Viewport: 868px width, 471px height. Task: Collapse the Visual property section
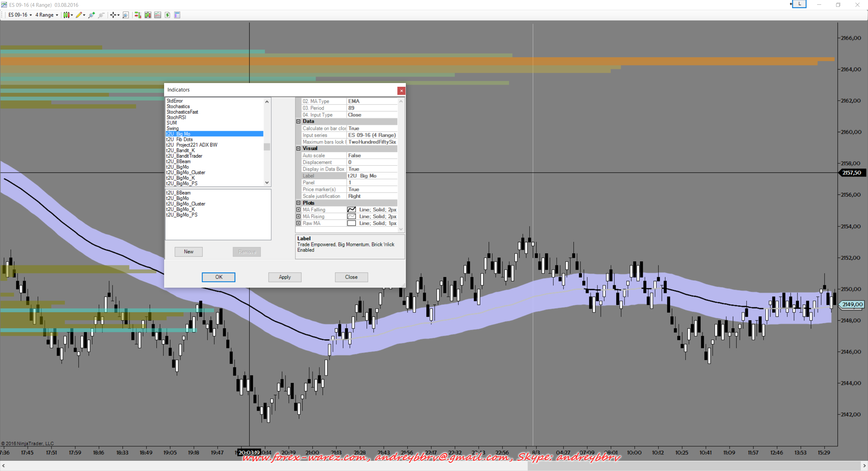(x=298, y=148)
